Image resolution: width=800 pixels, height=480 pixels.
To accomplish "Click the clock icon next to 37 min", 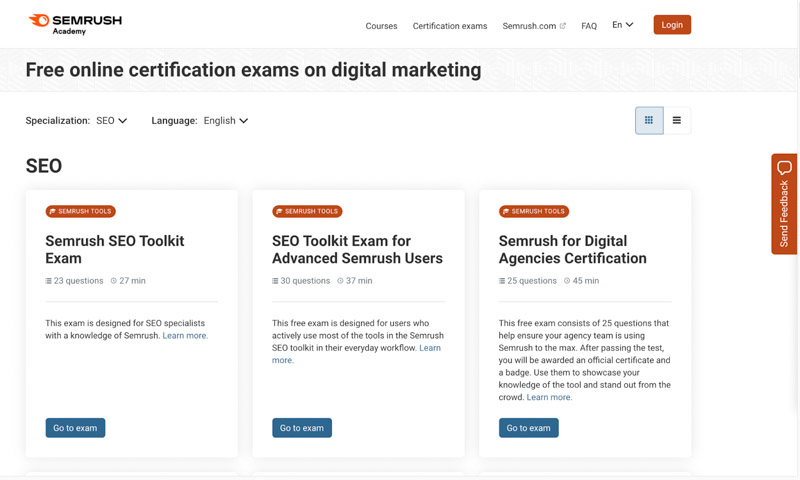I will point(340,281).
